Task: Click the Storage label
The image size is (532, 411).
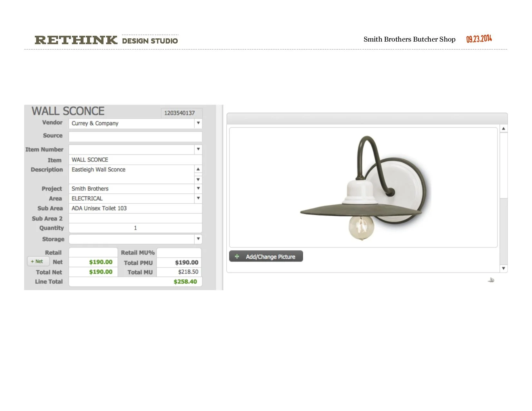Action: click(53, 239)
